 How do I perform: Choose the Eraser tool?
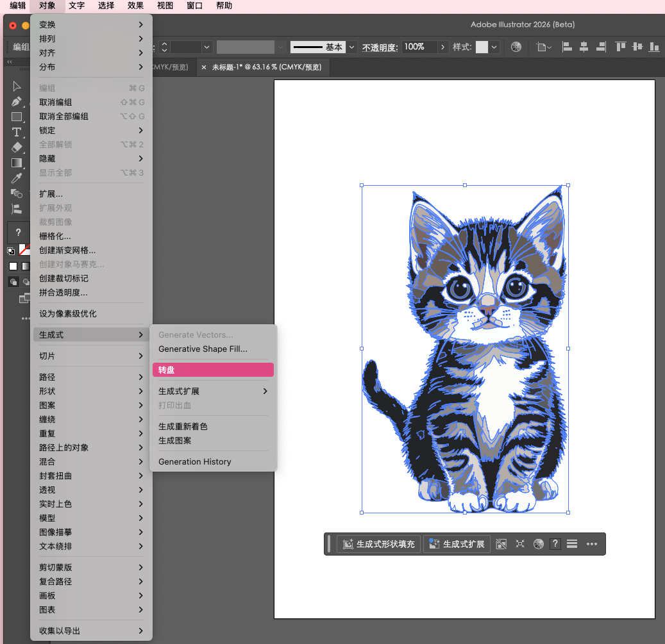point(17,147)
